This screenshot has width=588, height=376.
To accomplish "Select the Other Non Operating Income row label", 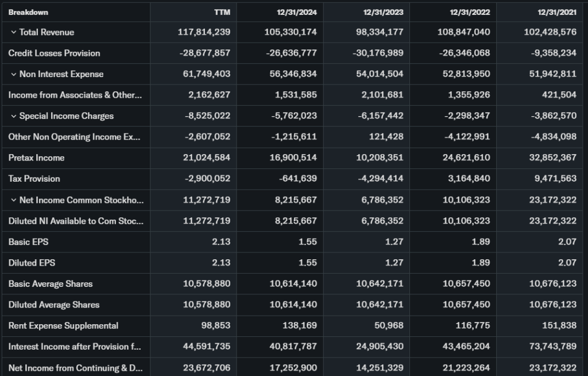I will (74, 137).
